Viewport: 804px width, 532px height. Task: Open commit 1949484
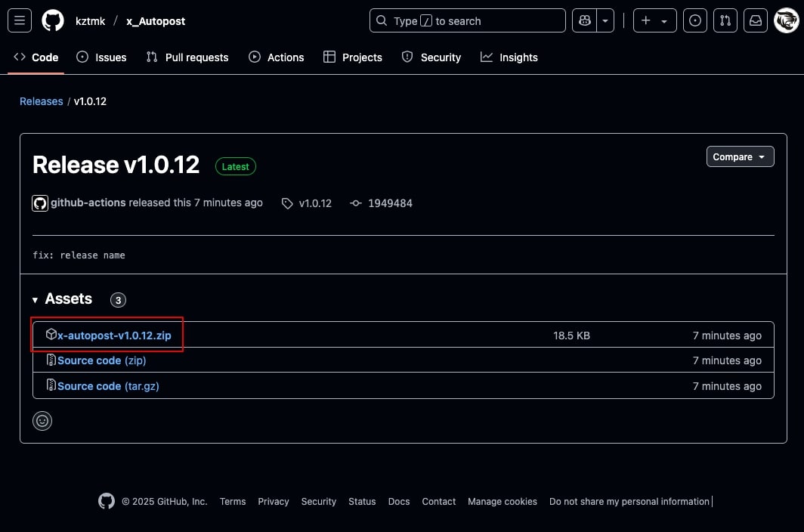[x=390, y=203]
